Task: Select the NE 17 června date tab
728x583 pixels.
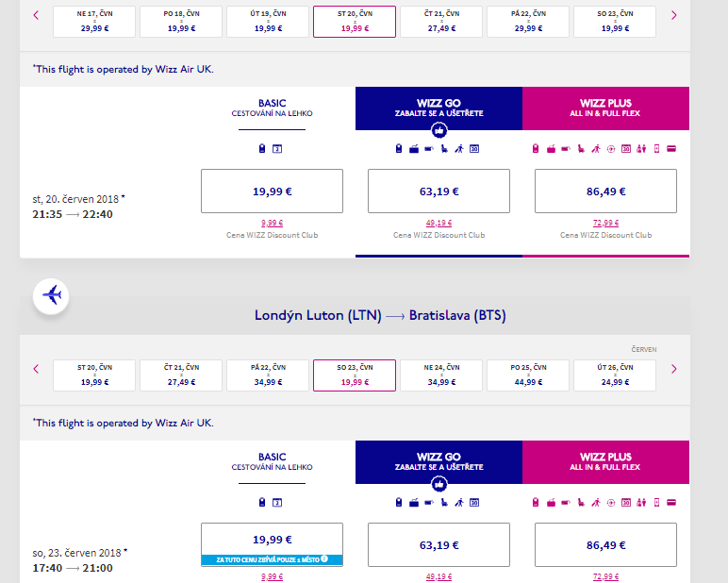Action: [x=94, y=21]
